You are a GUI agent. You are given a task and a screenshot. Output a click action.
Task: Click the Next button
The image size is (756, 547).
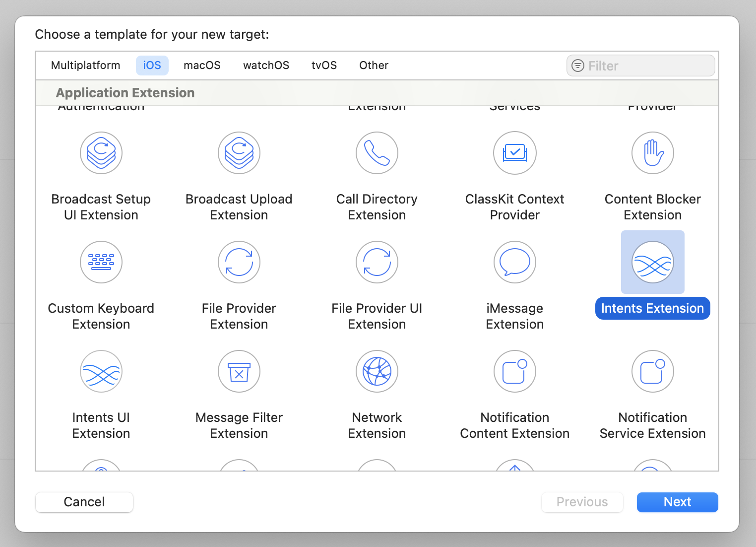tap(678, 502)
